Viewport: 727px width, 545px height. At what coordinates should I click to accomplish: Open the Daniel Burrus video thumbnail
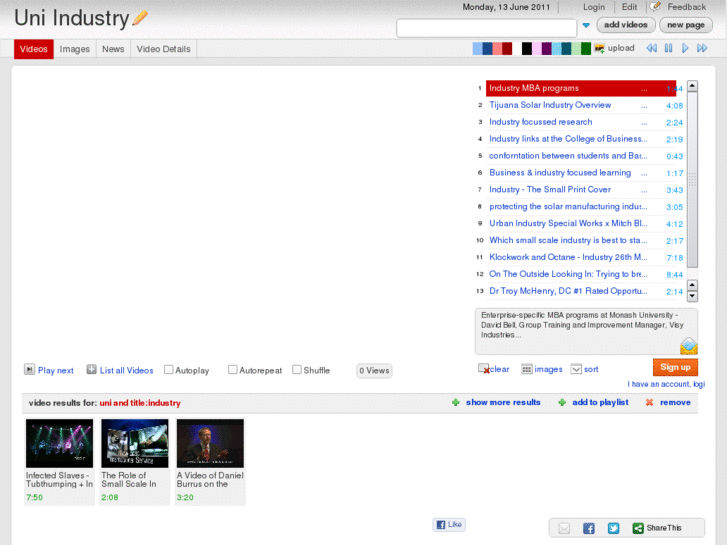tap(210, 443)
